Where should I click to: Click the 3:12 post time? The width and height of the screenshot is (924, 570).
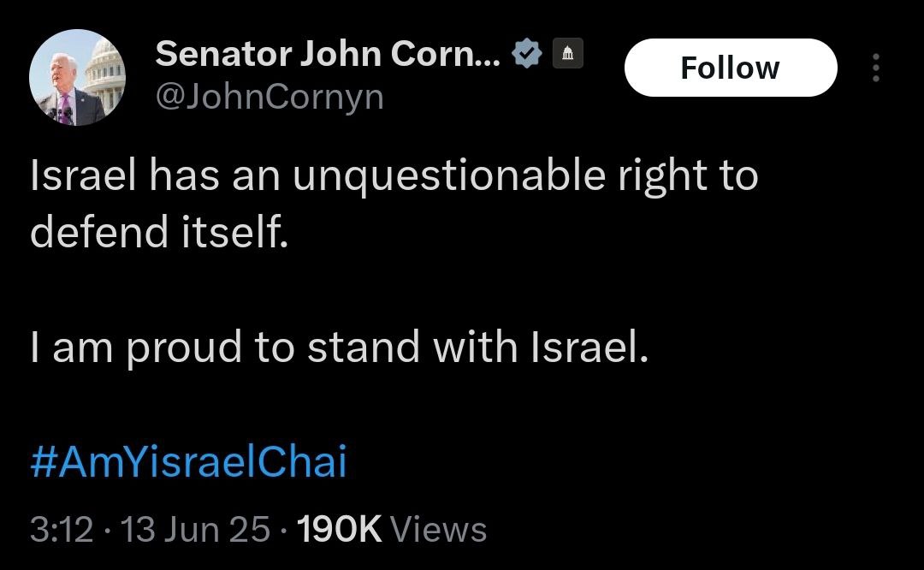coord(61,529)
